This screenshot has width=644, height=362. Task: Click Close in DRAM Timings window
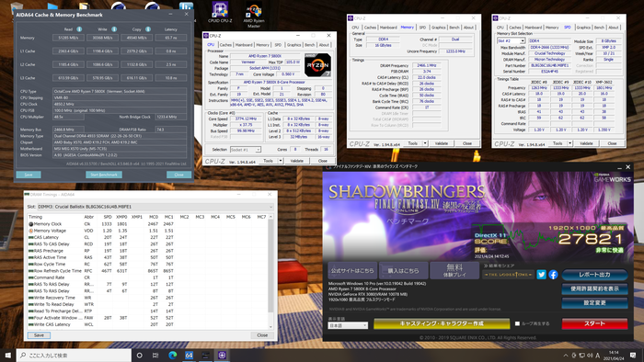point(262,335)
